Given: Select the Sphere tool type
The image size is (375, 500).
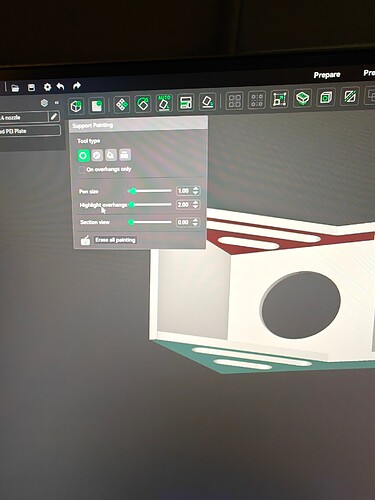Looking at the screenshot, I should (x=97, y=155).
